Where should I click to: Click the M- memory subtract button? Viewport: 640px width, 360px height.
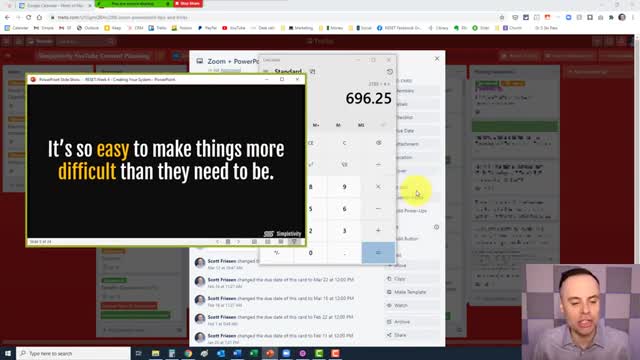[x=338, y=125]
